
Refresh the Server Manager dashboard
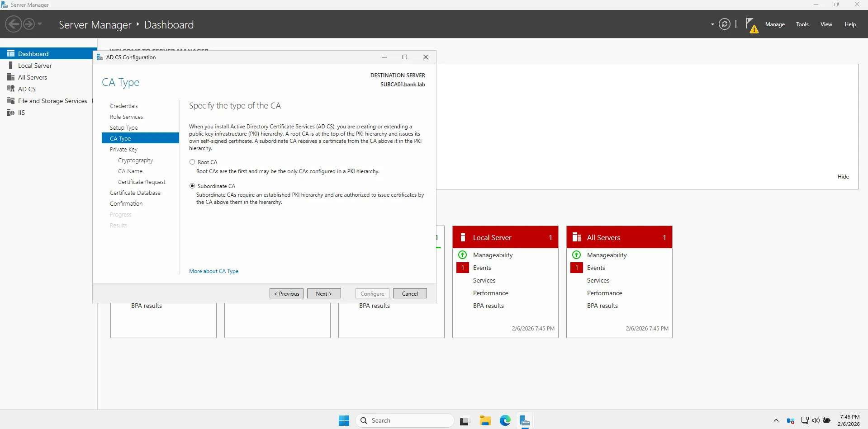pos(725,24)
